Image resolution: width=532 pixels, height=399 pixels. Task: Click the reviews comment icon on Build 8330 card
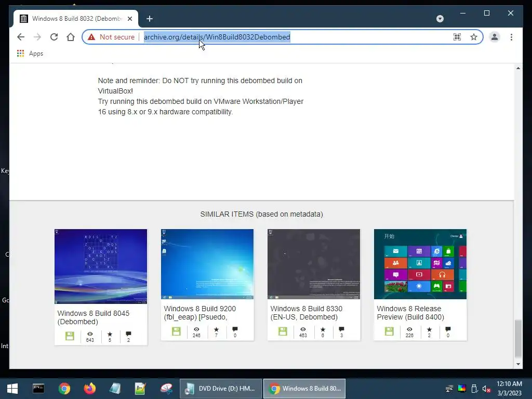[341, 329]
